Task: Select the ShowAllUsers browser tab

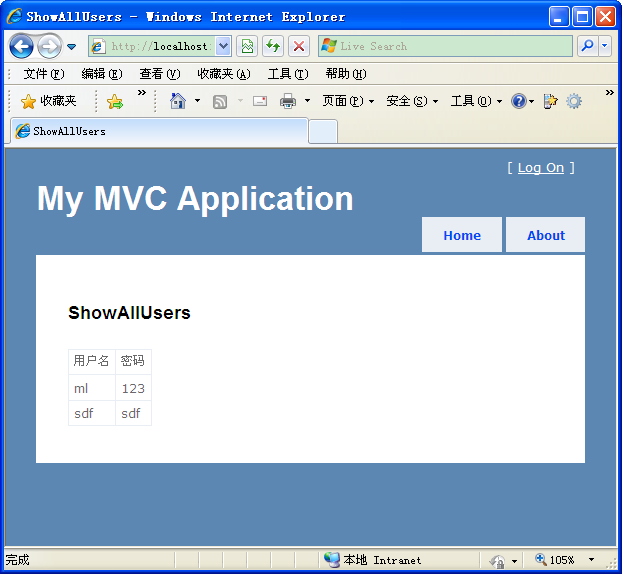Action: 159,131
